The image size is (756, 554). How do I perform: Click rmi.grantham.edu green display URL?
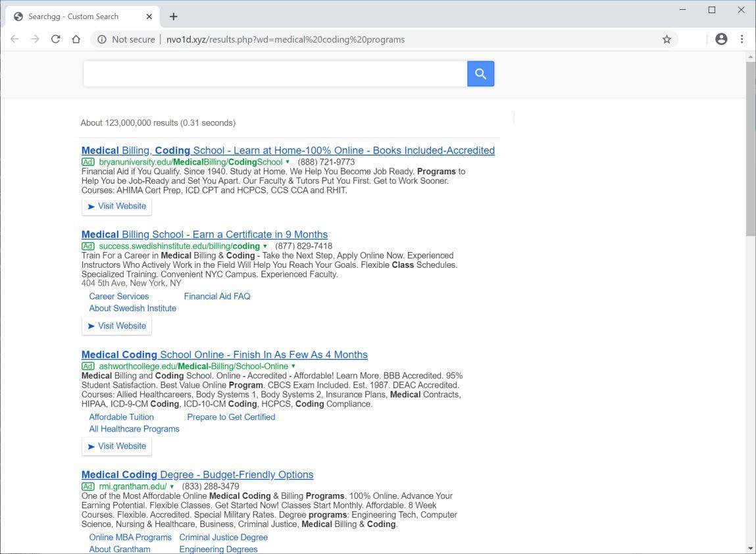[133, 486]
